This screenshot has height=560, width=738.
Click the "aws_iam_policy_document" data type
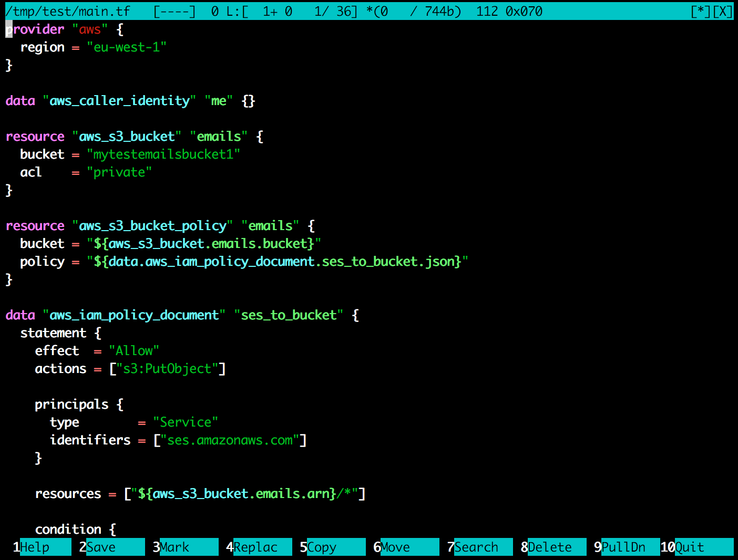pos(134,315)
